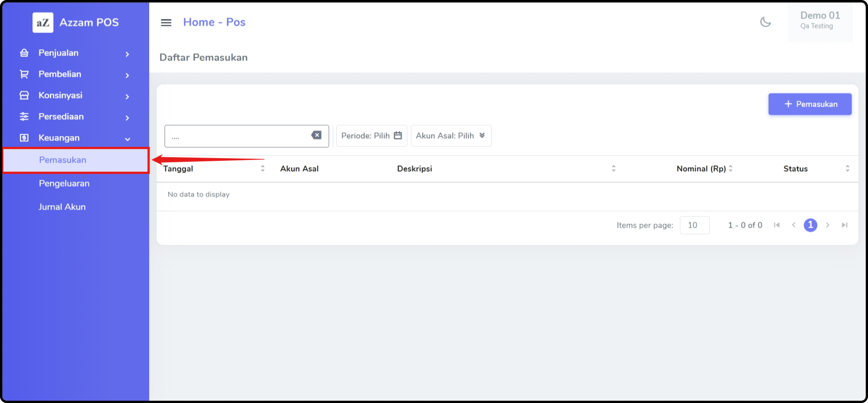Go to last page icon
Screen dimensions: 868x403
[844, 225]
